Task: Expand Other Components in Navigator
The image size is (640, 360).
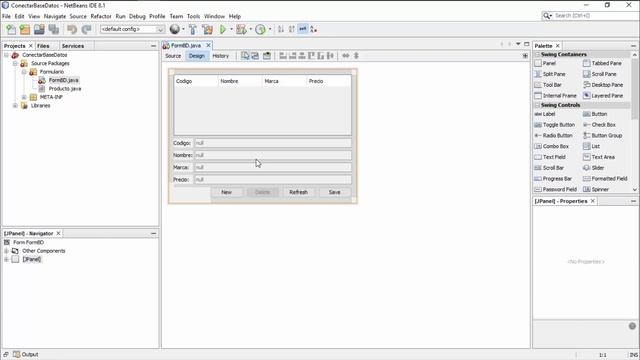Action: (7, 251)
